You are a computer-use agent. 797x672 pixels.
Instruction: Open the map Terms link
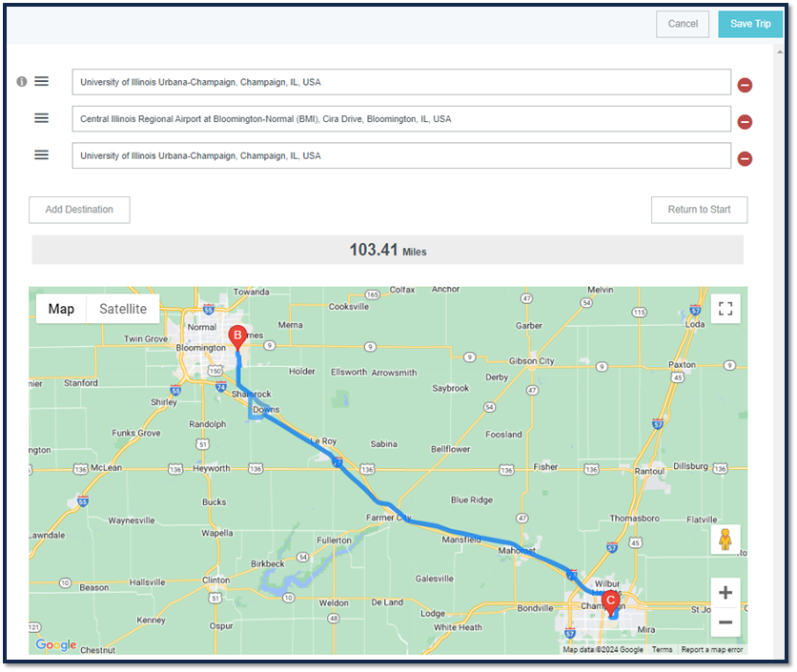662,650
